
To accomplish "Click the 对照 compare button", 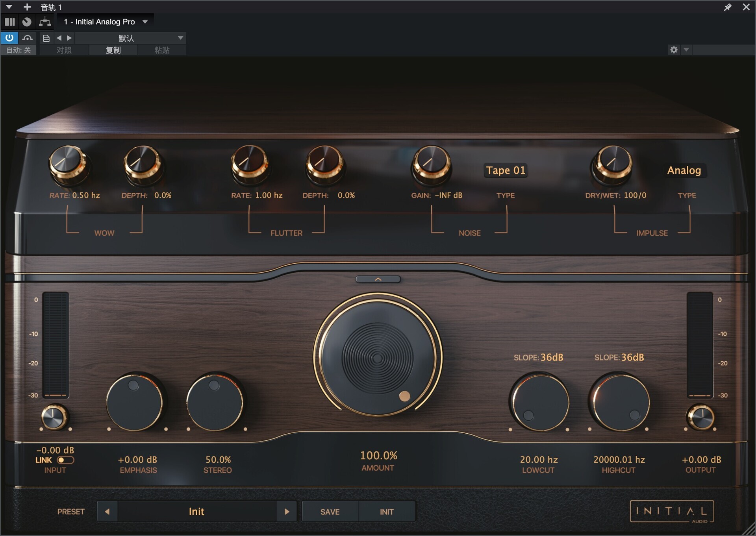I will click(64, 50).
